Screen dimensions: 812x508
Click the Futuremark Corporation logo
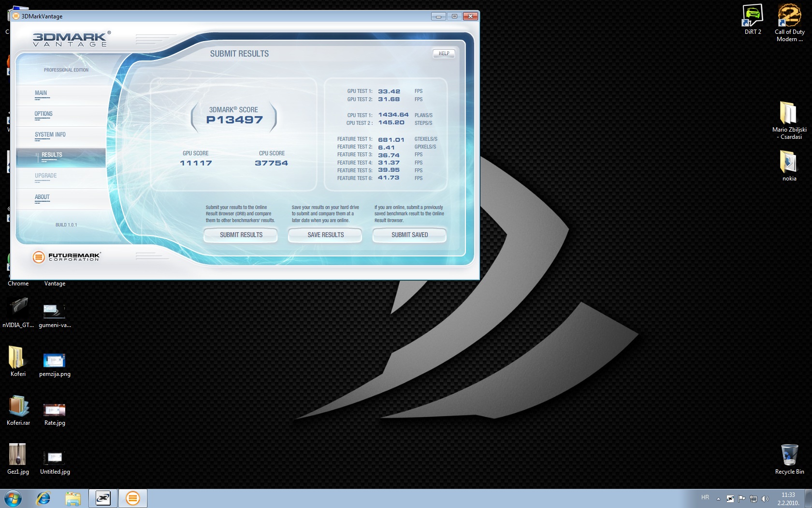click(66, 257)
